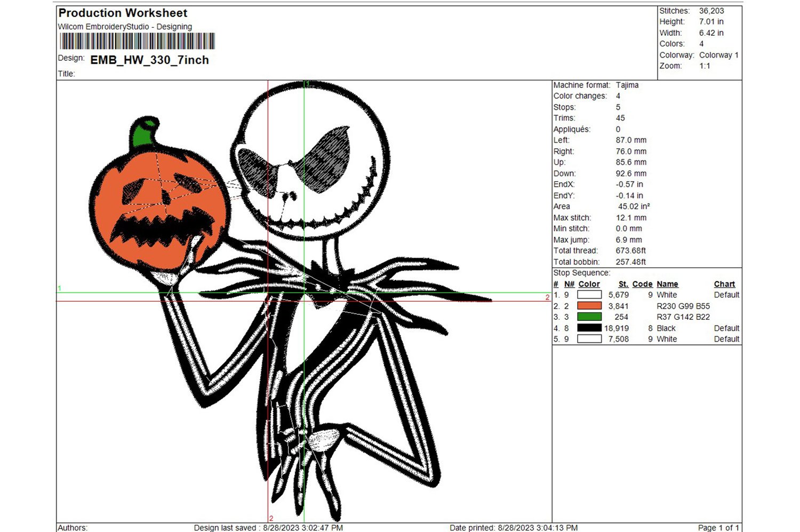This screenshot has height=532, width=800.
Task: Click the "Color changes:" label
Action: pos(580,96)
